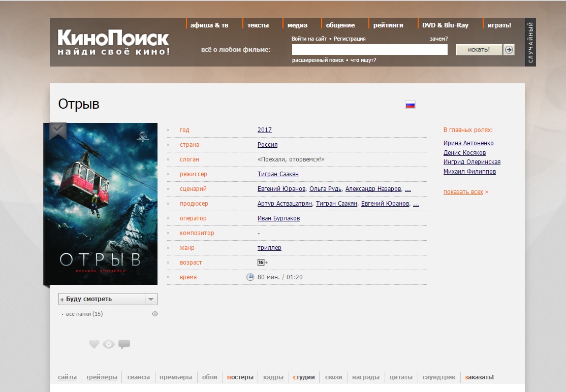
Task: Switch to the трейлеры tab
Action: pos(102,377)
